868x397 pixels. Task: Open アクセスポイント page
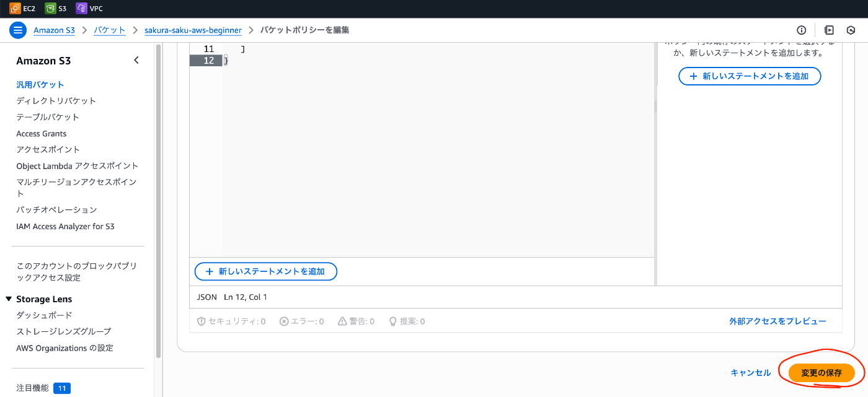pos(48,149)
